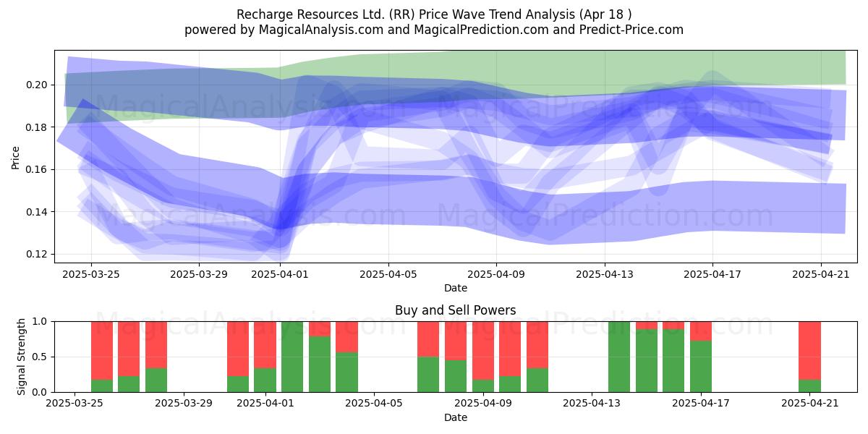Click the 2025-04-13 tick under the powers chart
The width and height of the screenshot is (868, 434).
point(592,404)
